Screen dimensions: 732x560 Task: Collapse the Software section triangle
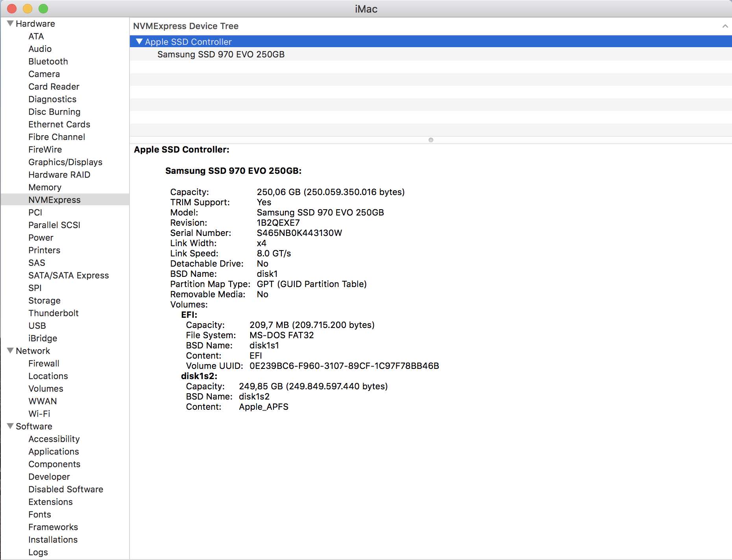coord(10,426)
